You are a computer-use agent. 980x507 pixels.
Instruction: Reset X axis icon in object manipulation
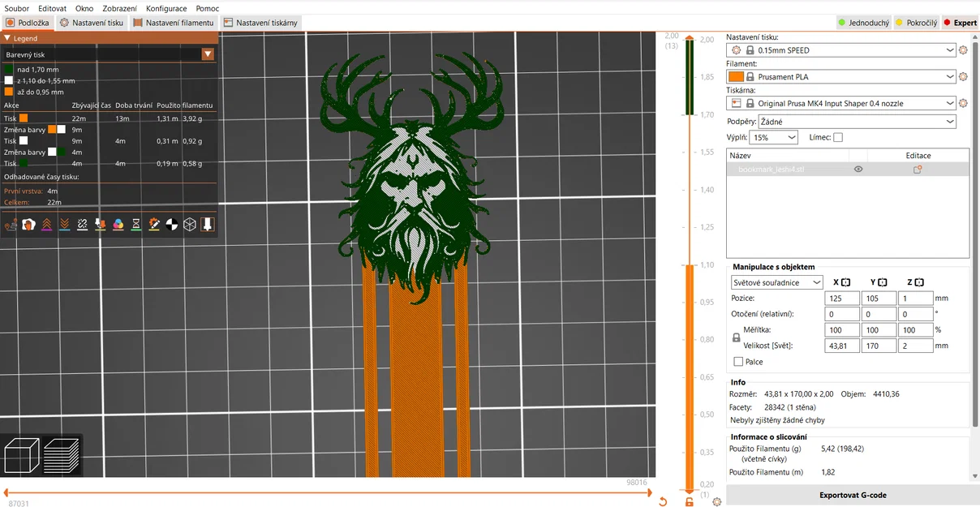845,282
